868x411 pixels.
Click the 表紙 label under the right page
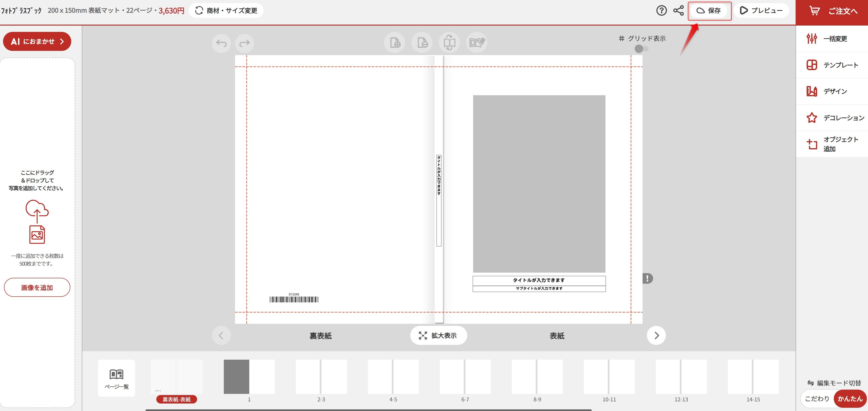click(x=557, y=336)
